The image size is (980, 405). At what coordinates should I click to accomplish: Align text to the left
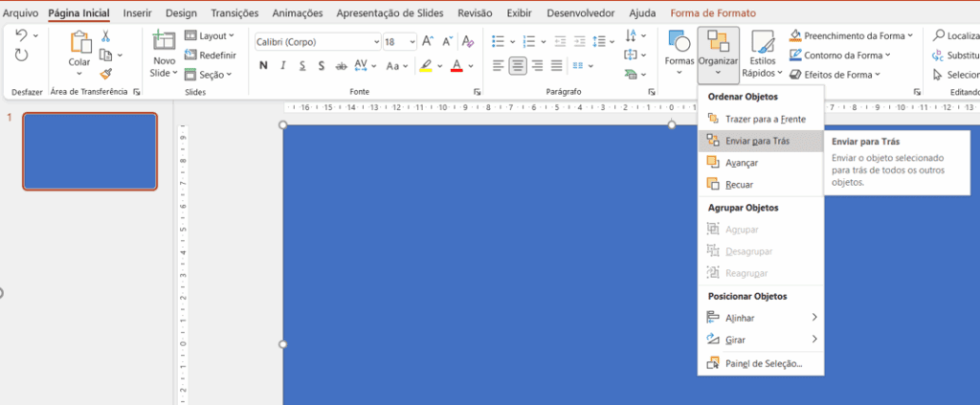pyautogui.click(x=498, y=65)
